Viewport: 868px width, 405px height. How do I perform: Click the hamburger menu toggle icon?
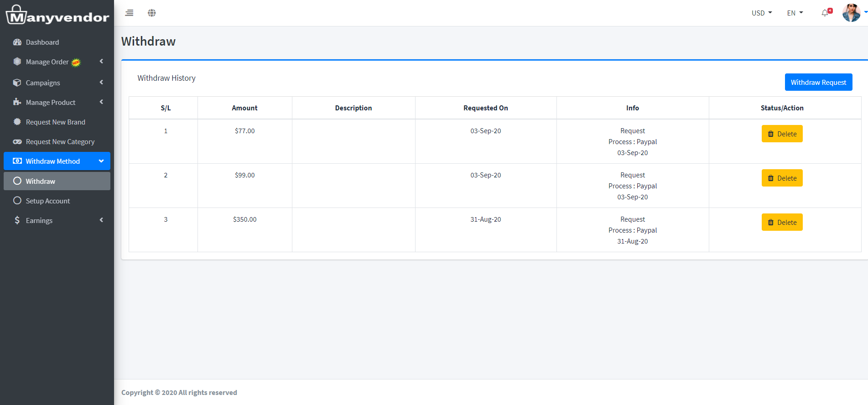(130, 13)
